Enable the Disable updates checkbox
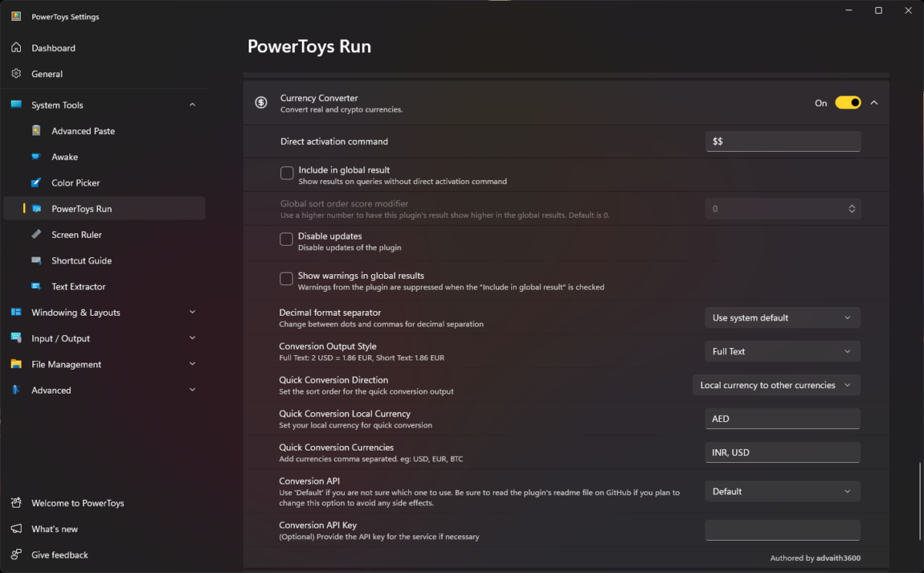The height and width of the screenshot is (573, 924). pos(286,240)
